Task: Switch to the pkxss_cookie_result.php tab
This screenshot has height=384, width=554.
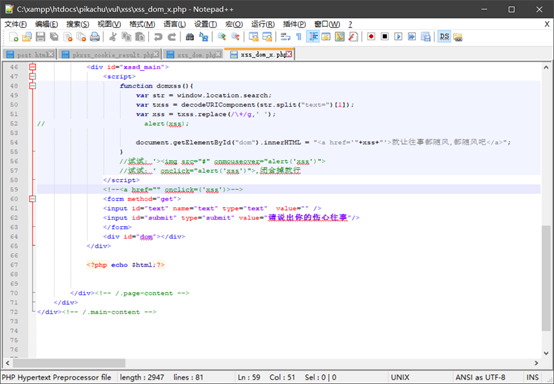Action: (110, 54)
